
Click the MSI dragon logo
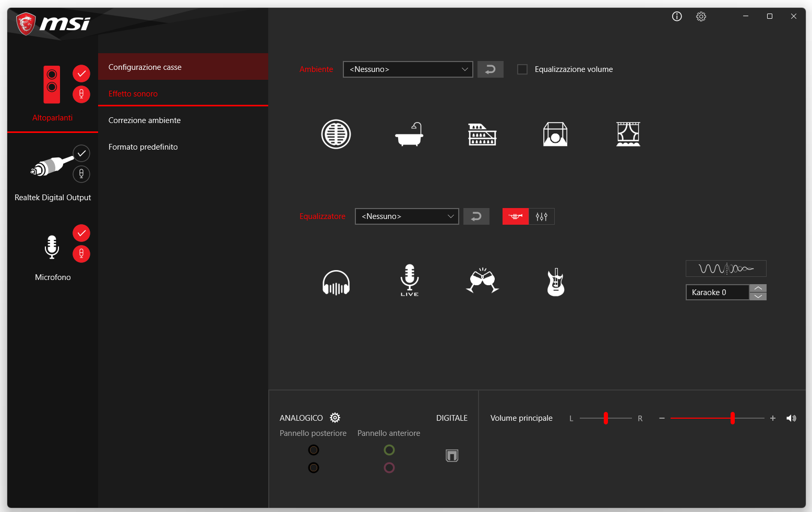point(26,24)
